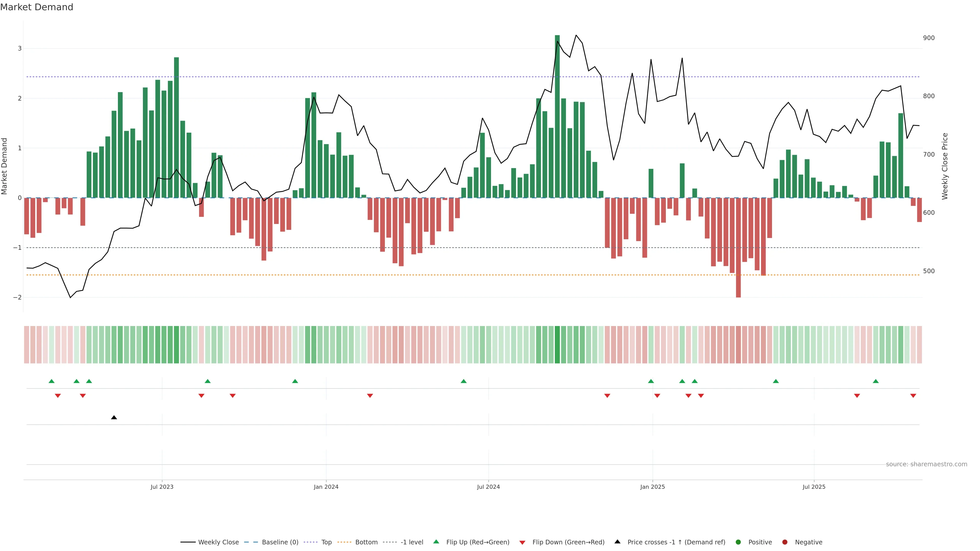Click the Market Demand chart title
The height and width of the screenshot is (551, 980).
tap(36, 7)
